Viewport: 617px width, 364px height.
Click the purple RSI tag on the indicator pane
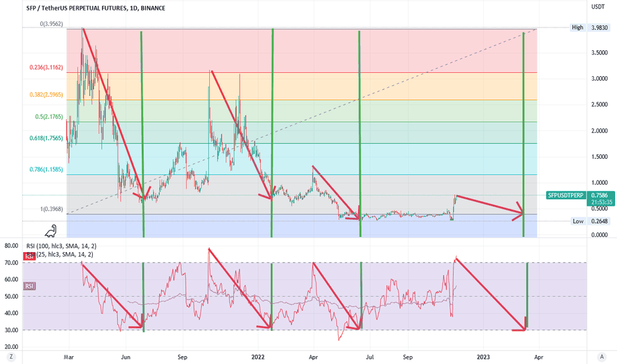[x=30, y=286]
